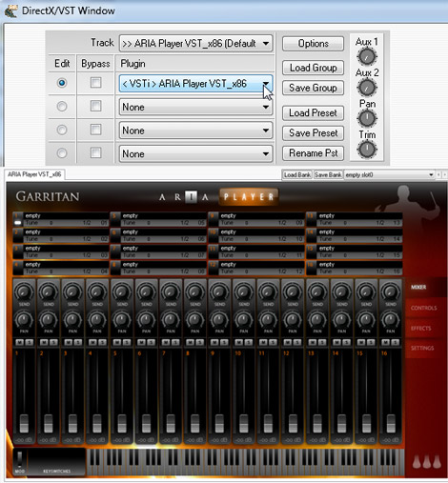Click the Save Preset button
This screenshot has width=448, height=483.
tap(313, 133)
